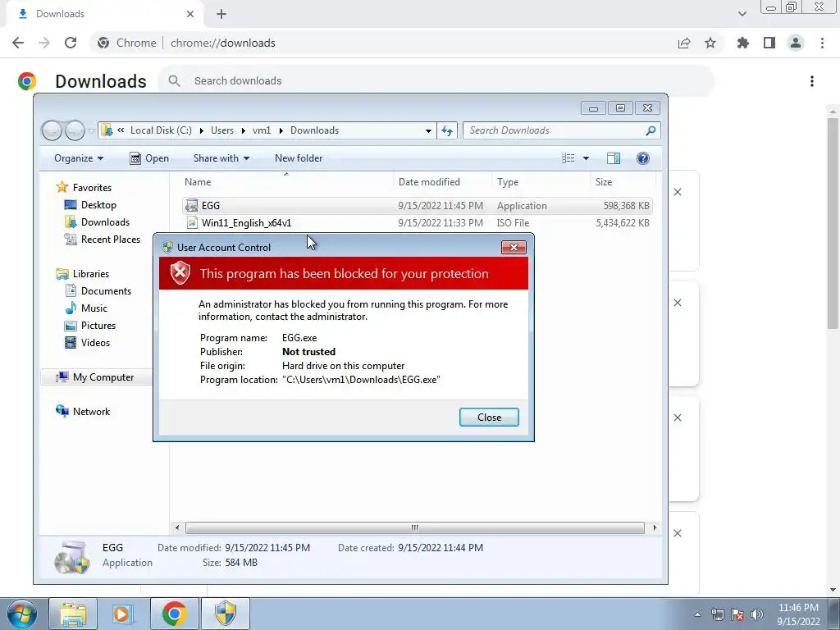This screenshot has height=630, width=840.
Task: Open Chrome profile avatar
Action: 796,43
